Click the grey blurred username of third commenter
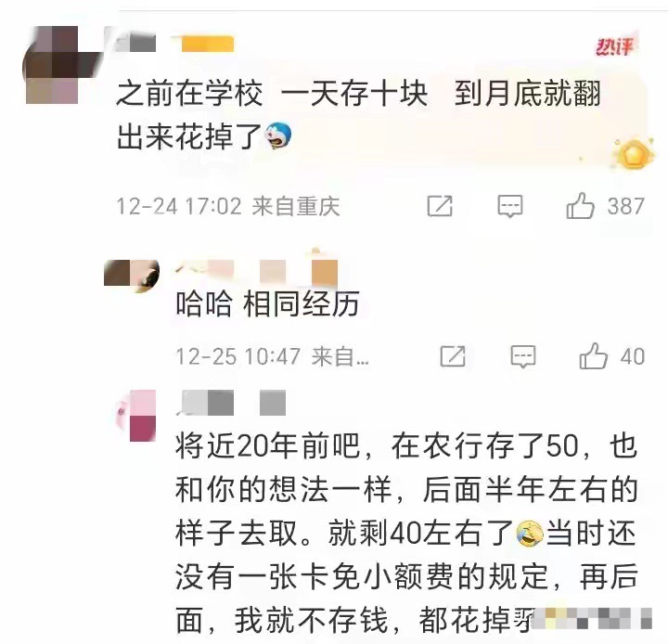The width and height of the screenshot is (668, 644). pyautogui.click(x=231, y=403)
